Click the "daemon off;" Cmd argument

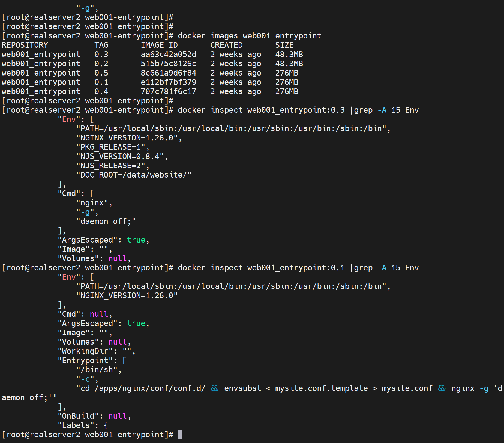pos(106,221)
